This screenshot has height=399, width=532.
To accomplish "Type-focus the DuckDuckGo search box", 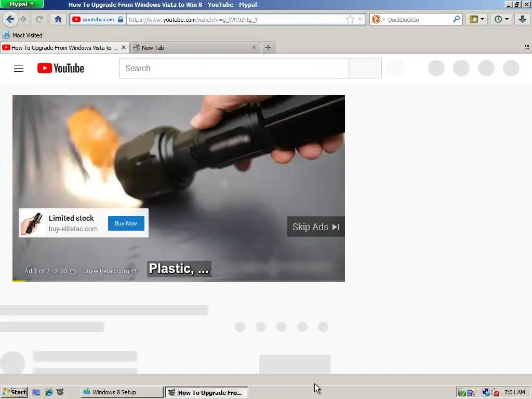I will pos(419,20).
